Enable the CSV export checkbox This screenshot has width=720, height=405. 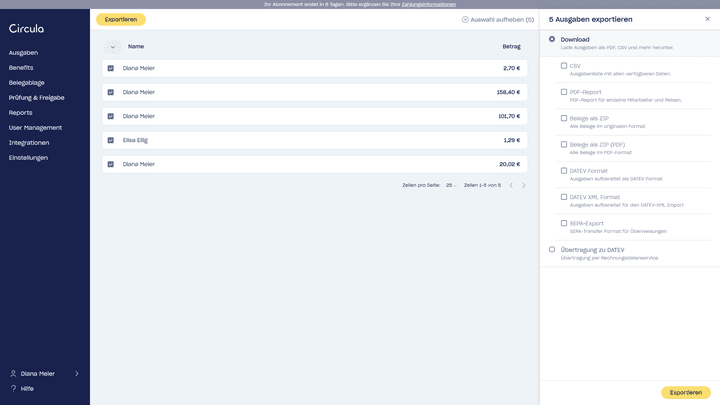pos(564,66)
